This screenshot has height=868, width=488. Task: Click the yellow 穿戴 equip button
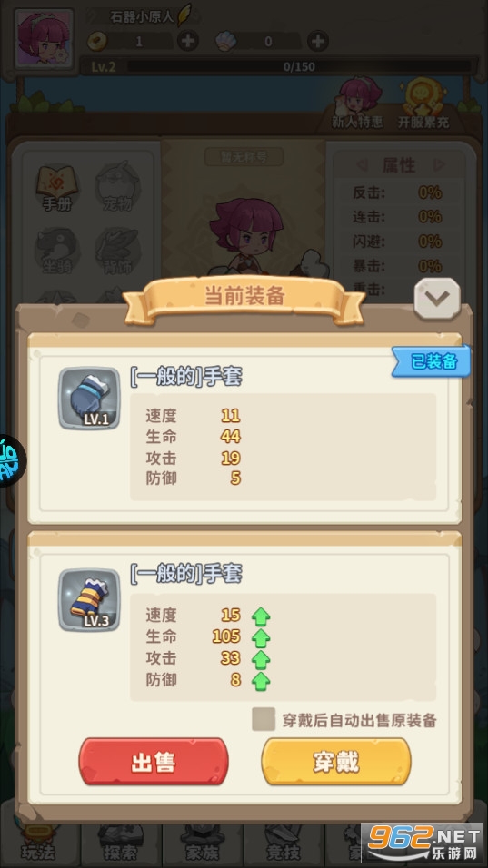click(x=336, y=762)
